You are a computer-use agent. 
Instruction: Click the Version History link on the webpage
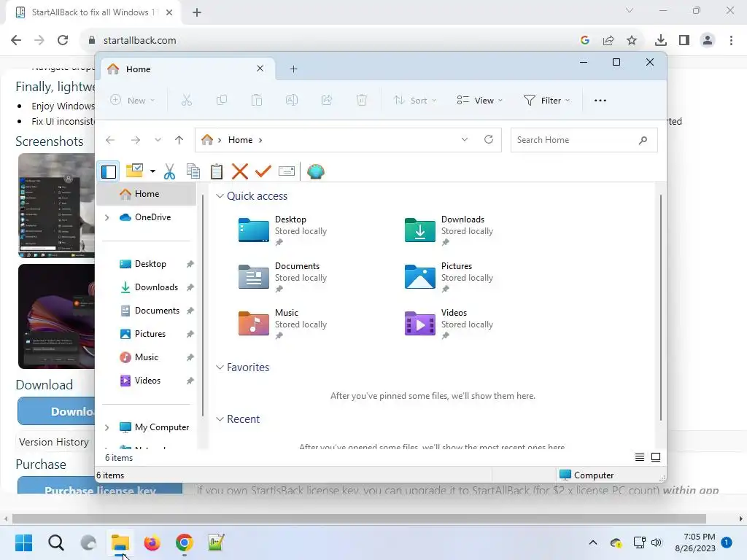[54, 442]
